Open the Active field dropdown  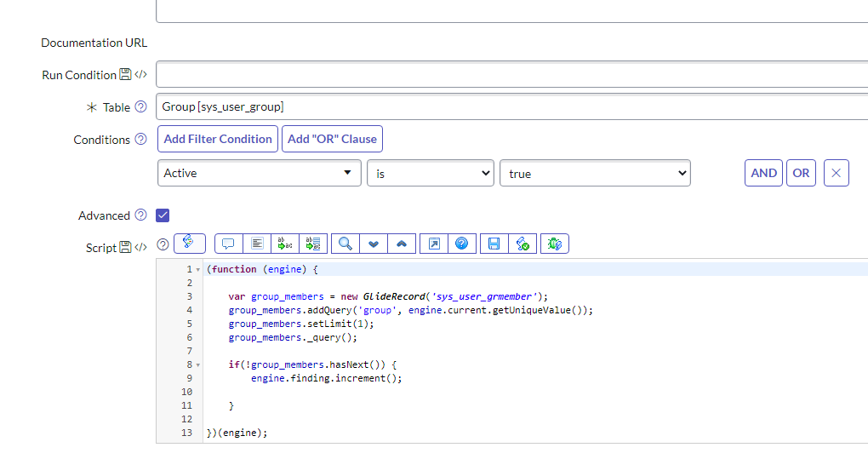click(x=260, y=173)
